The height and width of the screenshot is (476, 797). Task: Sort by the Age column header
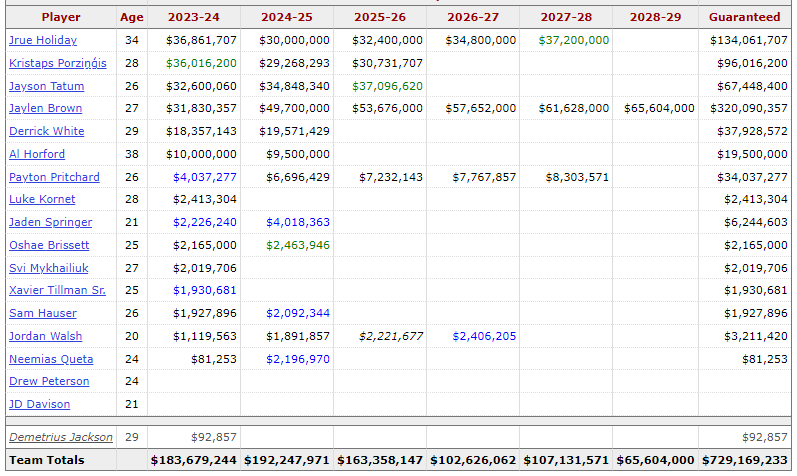(x=131, y=17)
